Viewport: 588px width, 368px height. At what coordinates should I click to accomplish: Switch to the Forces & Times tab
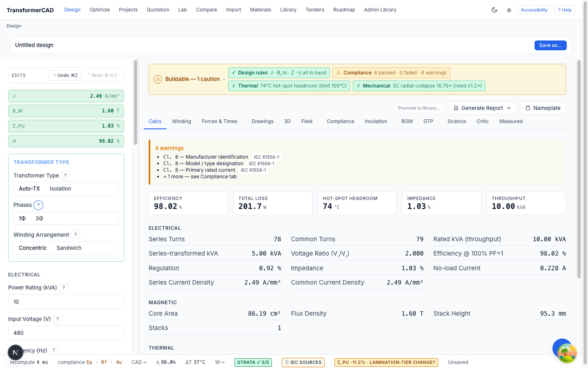click(219, 121)
